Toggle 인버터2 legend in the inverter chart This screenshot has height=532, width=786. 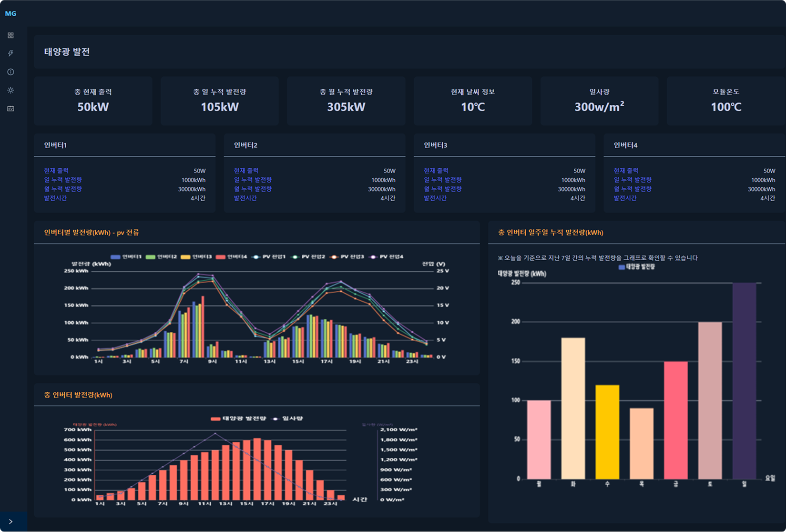(x=161, y=257)
